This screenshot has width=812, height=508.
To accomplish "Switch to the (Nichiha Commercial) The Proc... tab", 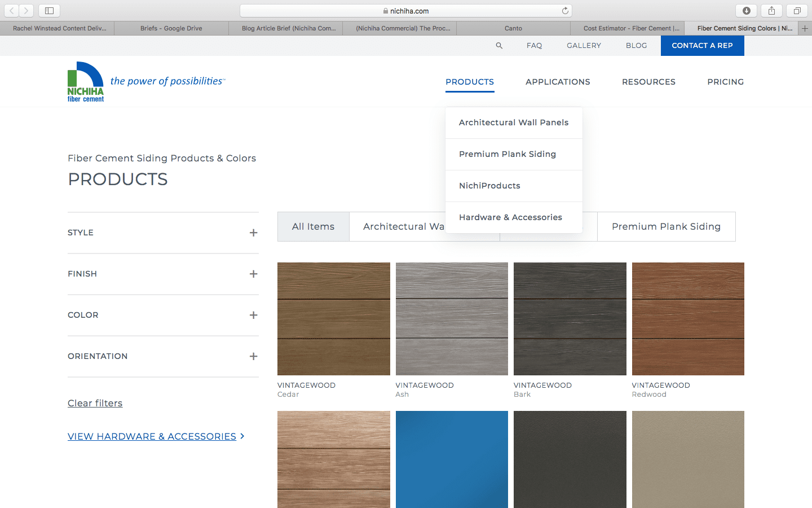I will tap(400, 28).
